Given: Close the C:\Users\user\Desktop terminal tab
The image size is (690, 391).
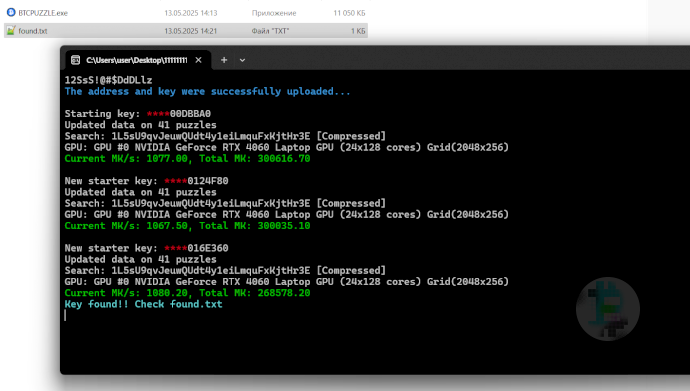Looking at the screenshot, I should point(198,60).
